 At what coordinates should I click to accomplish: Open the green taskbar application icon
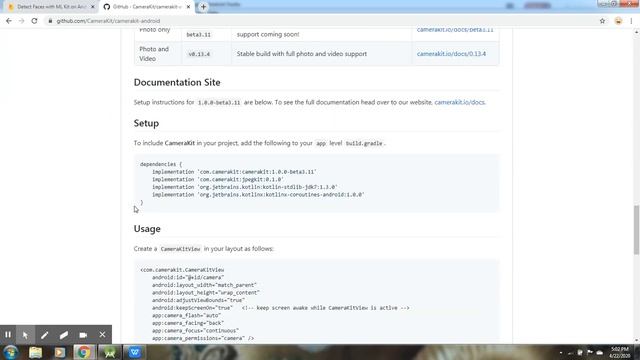[110, 352]
